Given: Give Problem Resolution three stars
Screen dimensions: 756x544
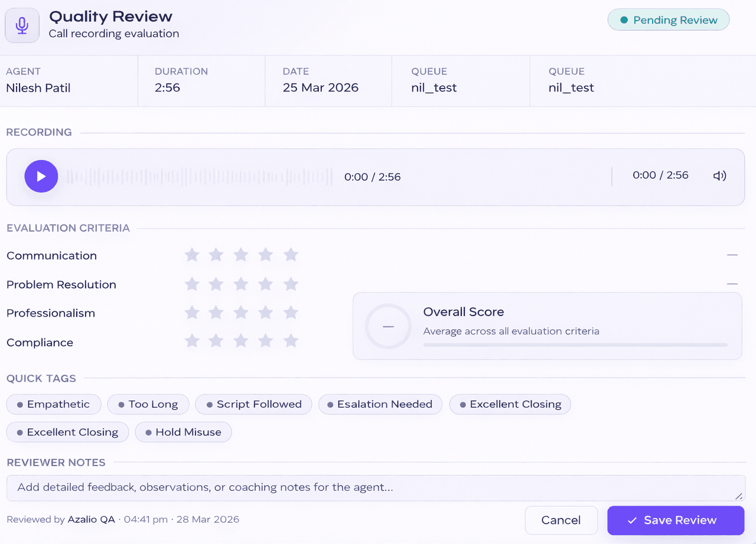Looking at the screenshot, I should coord(241,284).
